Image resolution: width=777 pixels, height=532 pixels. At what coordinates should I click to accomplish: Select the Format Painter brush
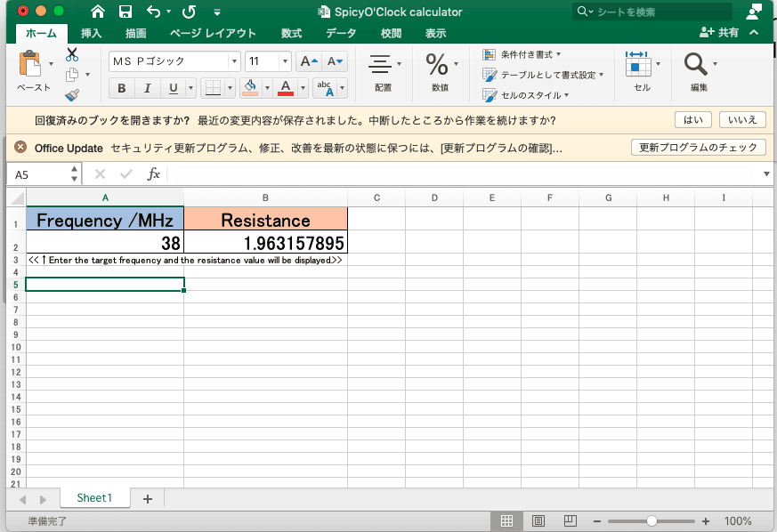72,94
